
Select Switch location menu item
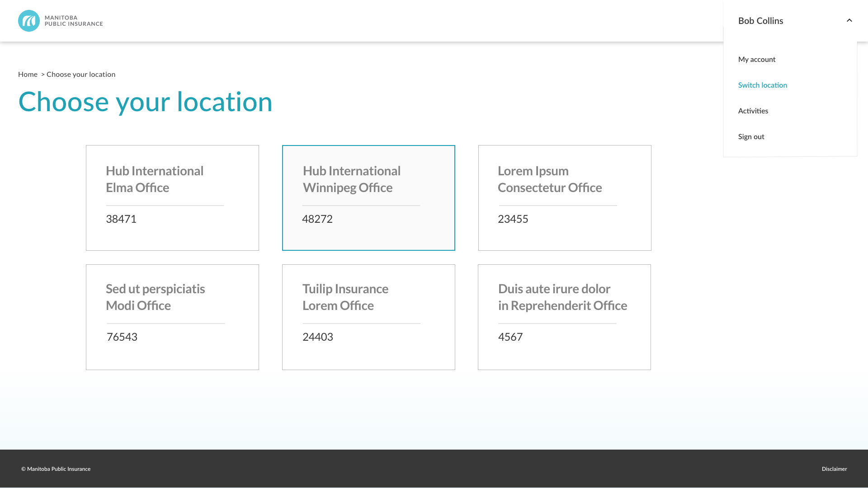coord(763,85)
